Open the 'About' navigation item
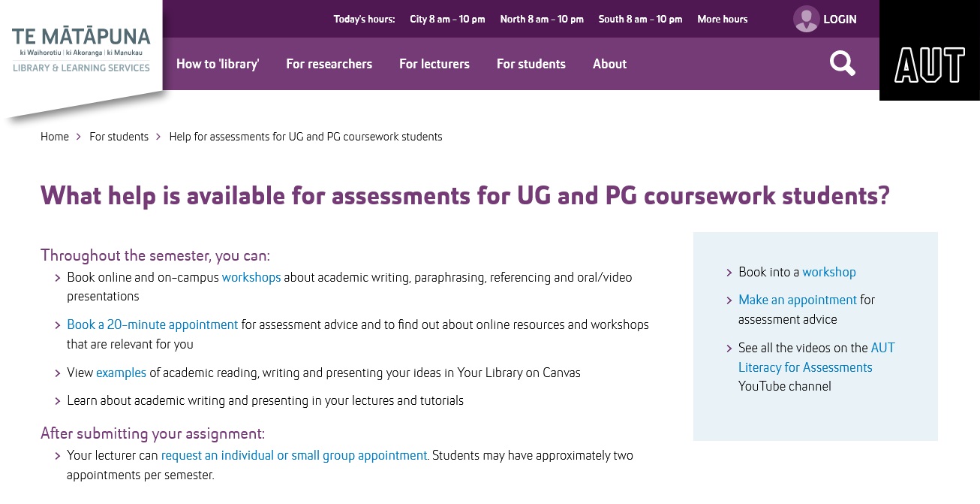The image size is (980, 504). 609,64
